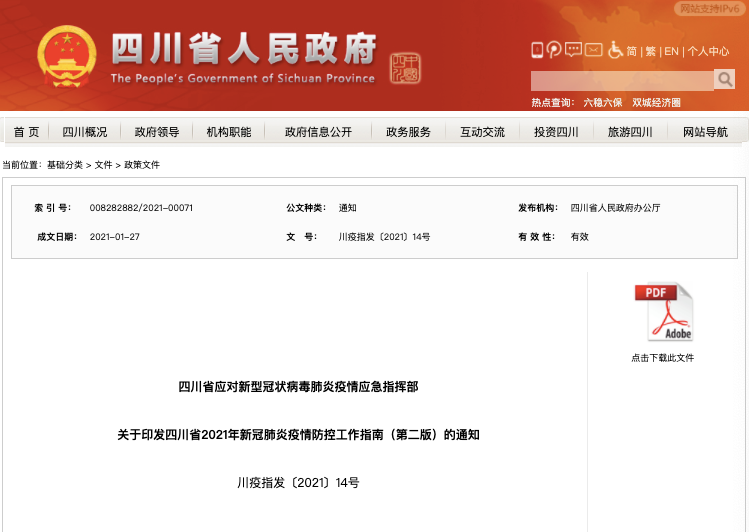Click the Sichuan government national emblem logo
The image size is (749, 532).
(67, 57)
